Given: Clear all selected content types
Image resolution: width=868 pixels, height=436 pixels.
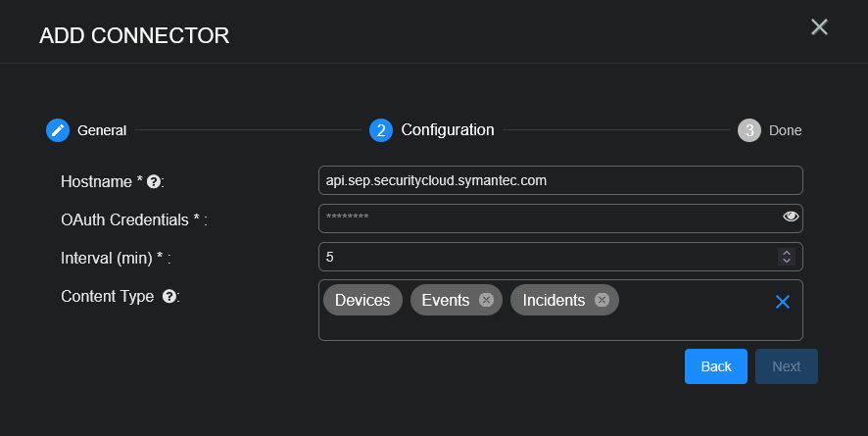Looking at the screenshot, I should pyautogui.click(x=782, y=302).
